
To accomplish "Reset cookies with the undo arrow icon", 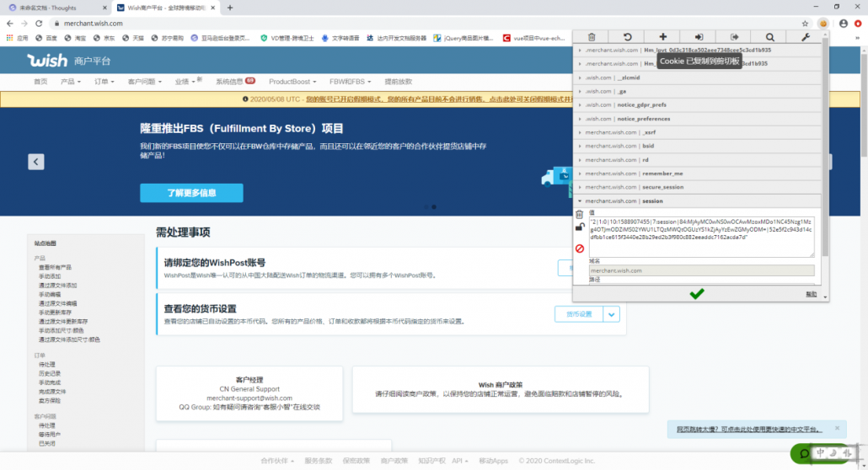I will click(x=627, y=36).
